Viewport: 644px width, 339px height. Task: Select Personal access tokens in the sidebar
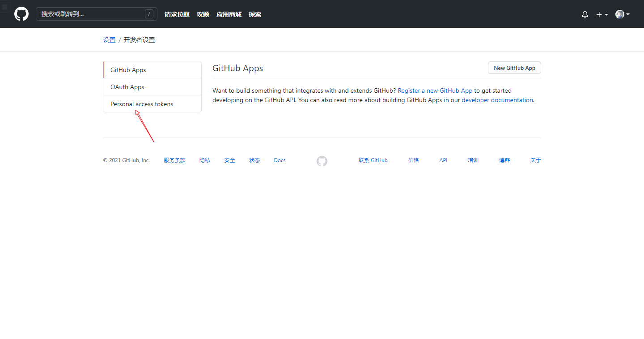(152, 104)
